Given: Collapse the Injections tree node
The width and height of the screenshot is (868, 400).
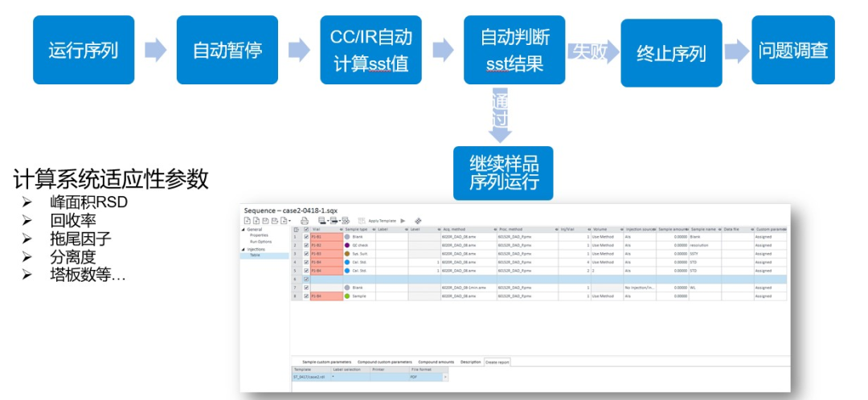Looking at the screenshot, I should [x=244, y=250].
